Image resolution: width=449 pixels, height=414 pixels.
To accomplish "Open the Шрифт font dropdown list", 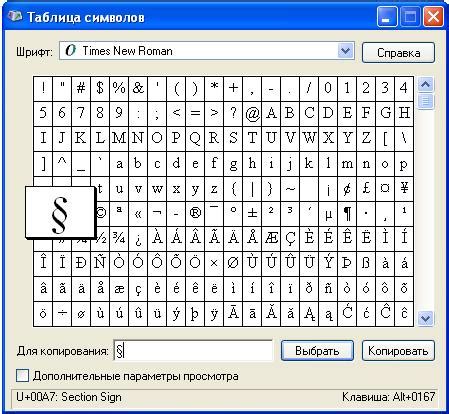I will pos(345,51).
